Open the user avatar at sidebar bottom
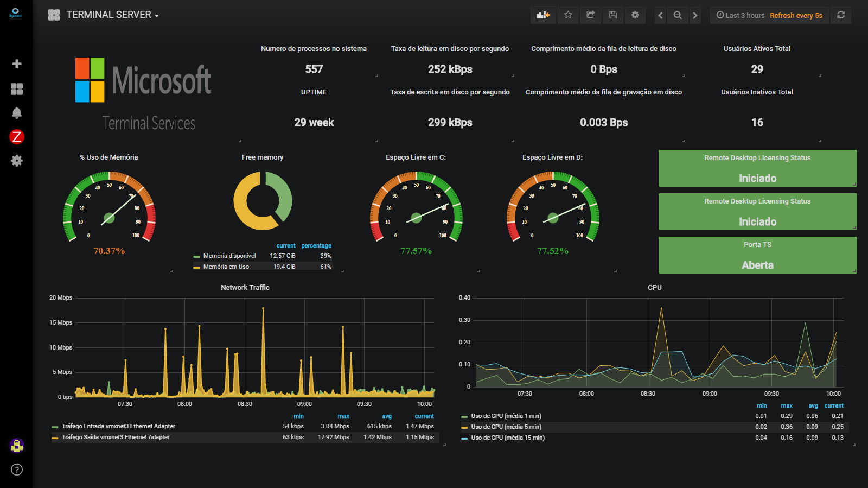 tap(17, 446)
